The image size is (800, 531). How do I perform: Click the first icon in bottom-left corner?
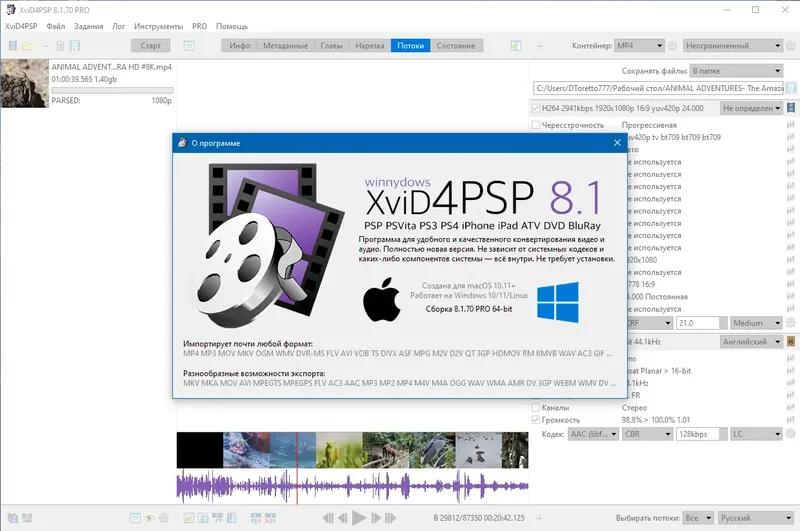click(13, 518)
